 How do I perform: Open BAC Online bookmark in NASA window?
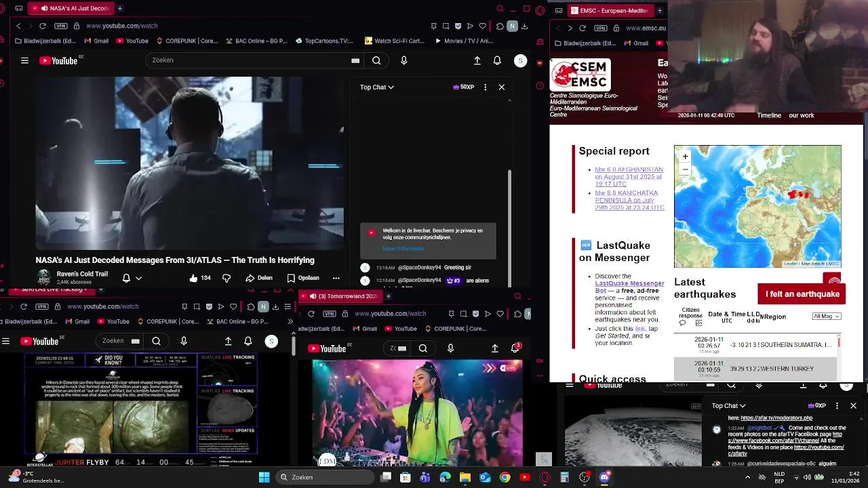click(256, 41)
